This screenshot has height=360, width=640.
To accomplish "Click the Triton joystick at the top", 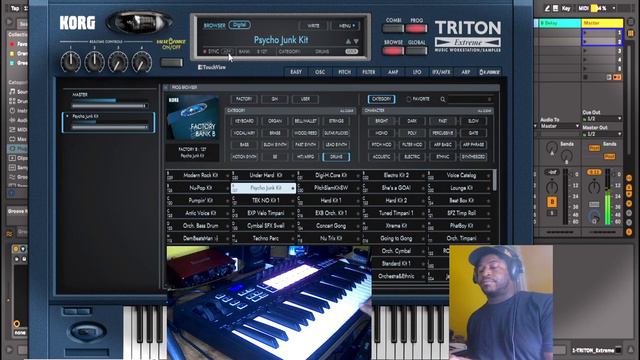I will coord(139,22).
